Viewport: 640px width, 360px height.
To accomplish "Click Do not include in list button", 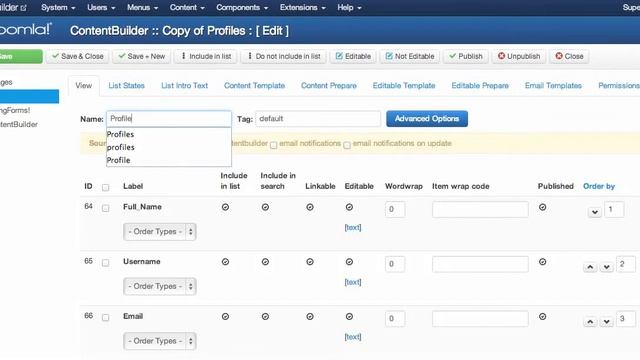I will point(284,56).
